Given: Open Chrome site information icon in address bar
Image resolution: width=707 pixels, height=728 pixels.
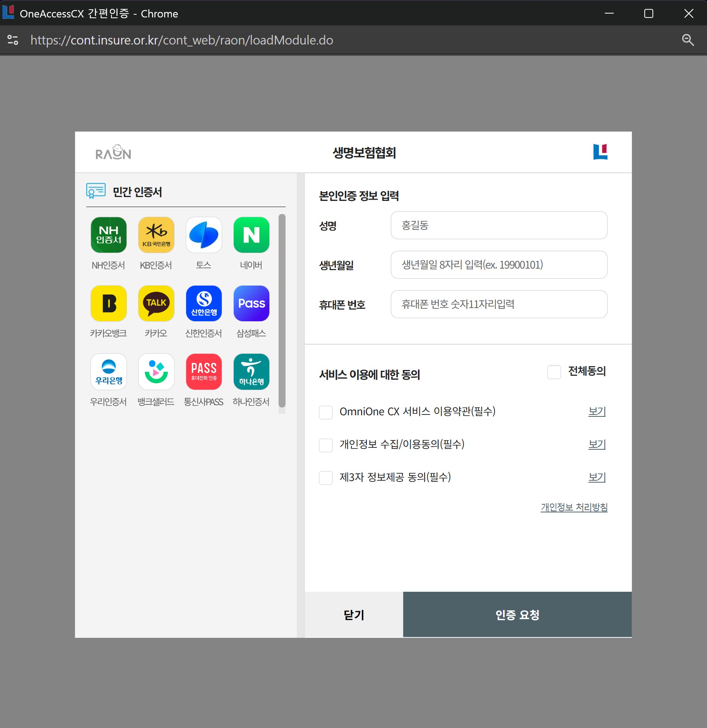Looking at the screenshot, I should click(13, 40).
